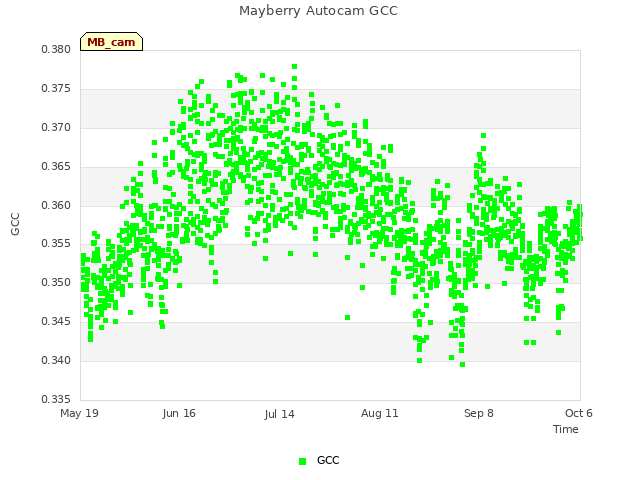Click the 0.335 y-axis value
Image resolution: width=640 pixels, height=480 pixels.
[56, 399]
